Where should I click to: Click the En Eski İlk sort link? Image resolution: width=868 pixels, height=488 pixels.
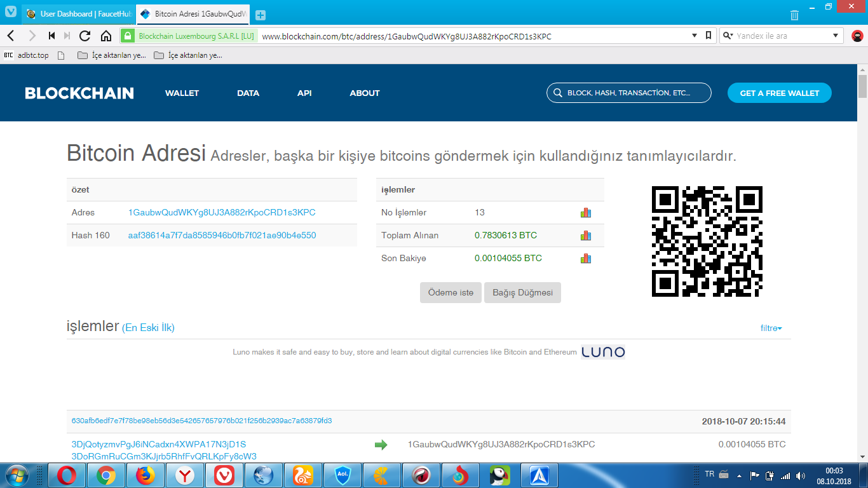(x=148, y=328)
